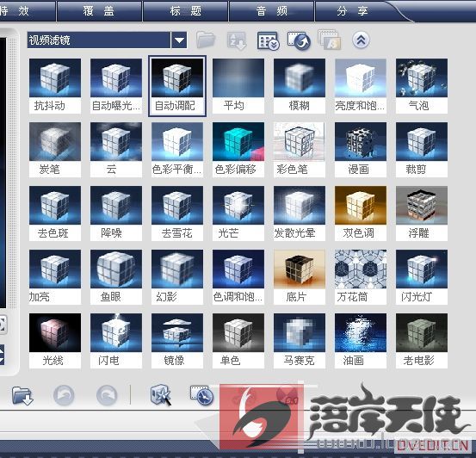Sort the library with the A-Z icon
The height and width of the screenshot is (458, 476).
pyautogui.click(x=237, y=40)
